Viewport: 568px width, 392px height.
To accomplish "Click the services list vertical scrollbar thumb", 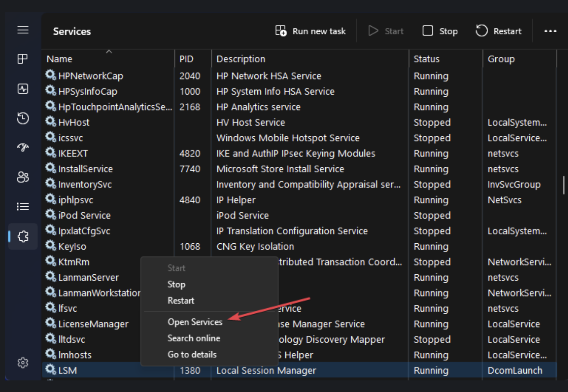I will 563,185.
